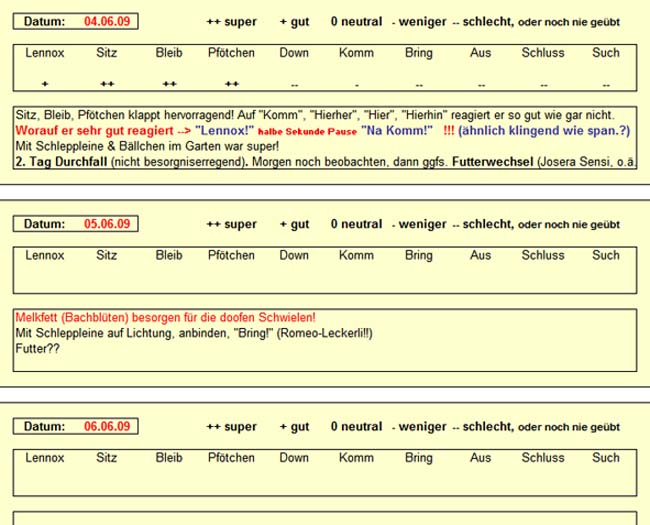The width and height of the screenshot is (650, 525).
Task: Click '0 neutral' legend in the 05.06.09 section
Action: [x=357, y=224]
